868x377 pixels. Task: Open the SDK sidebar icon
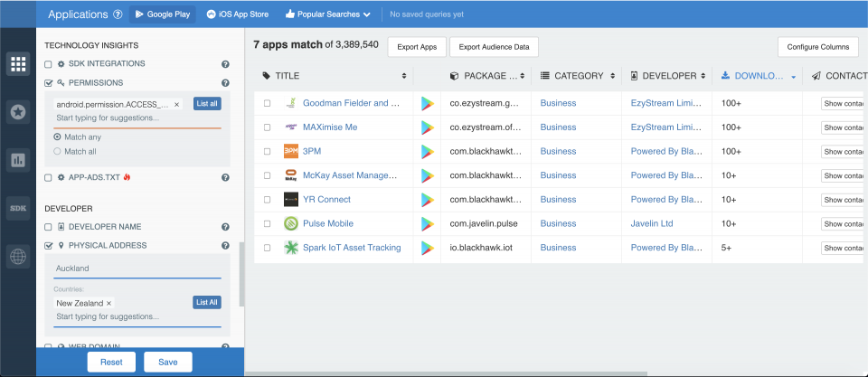coord(18,208)
